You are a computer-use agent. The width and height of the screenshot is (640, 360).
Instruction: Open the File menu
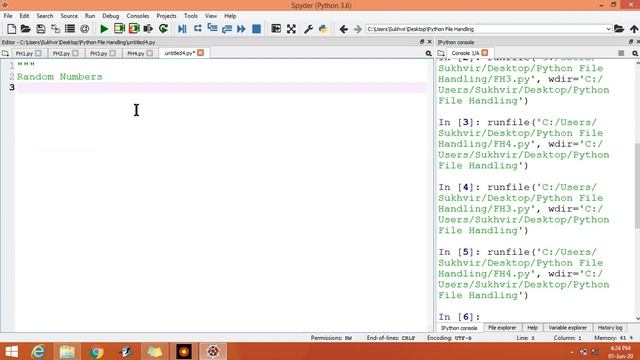(x=8, y=16)
